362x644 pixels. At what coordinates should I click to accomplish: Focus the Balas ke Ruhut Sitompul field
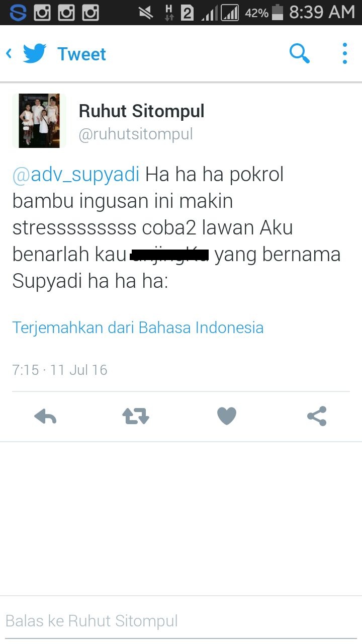[x=181, y=621]
